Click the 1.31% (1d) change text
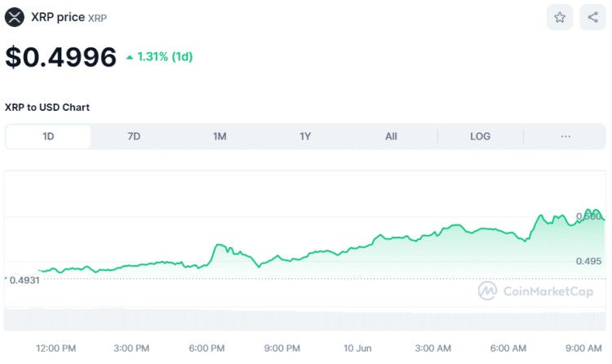The height and width of the screenshot is (364, 612). (x=165, y=57)
